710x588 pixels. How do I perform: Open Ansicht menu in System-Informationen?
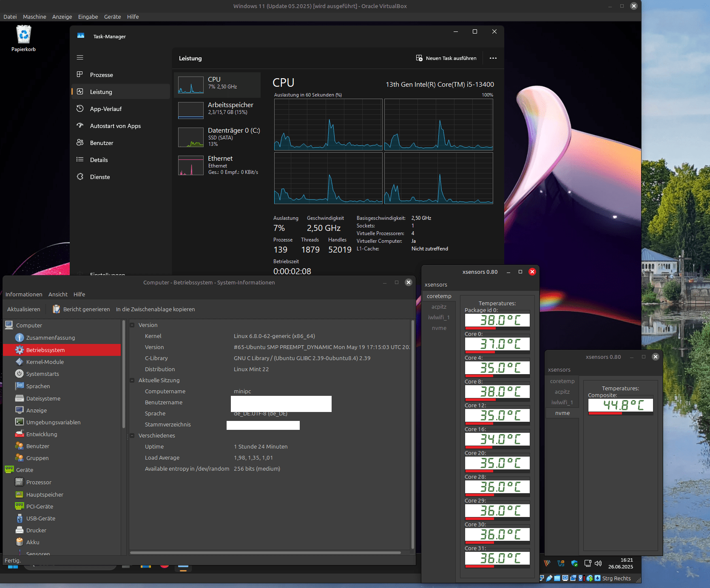click(x=58, y=294)
